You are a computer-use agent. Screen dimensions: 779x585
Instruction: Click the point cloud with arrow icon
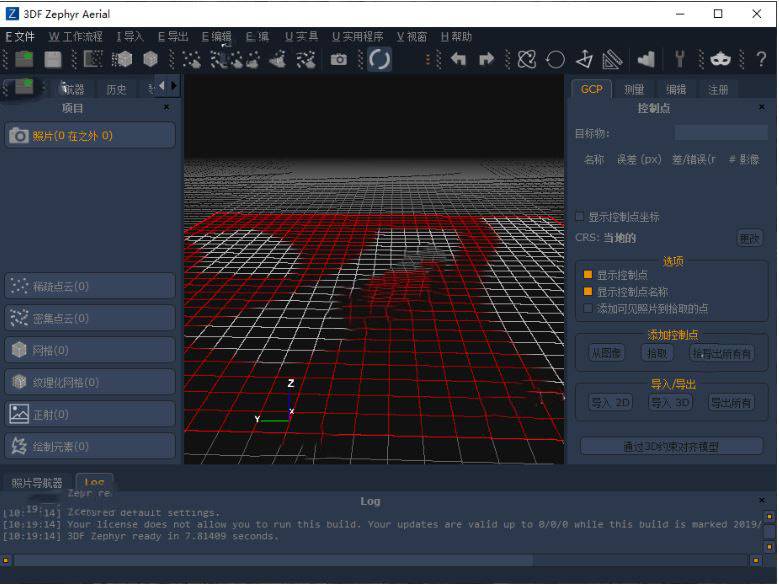277,60
